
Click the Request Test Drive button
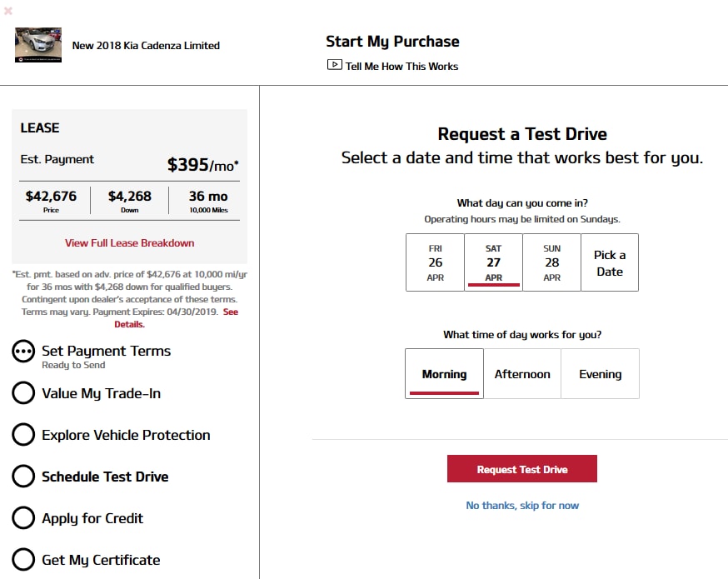point(522,469)
